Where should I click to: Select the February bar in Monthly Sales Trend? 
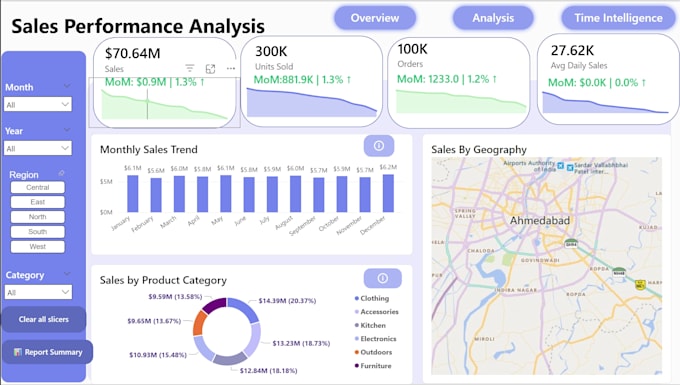156,195
